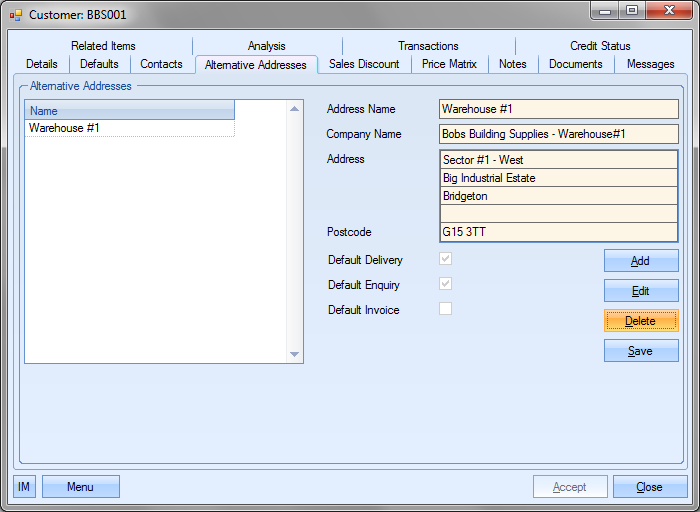Sort by the Name column header
Viewport: 700px width, 512px height.
pos(129,111)
